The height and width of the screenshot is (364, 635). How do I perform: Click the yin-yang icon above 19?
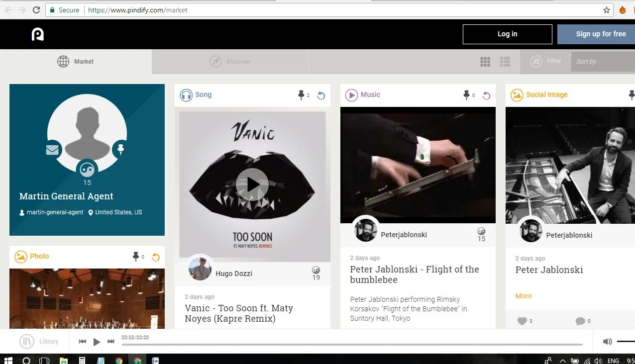[x=316, y=270]
